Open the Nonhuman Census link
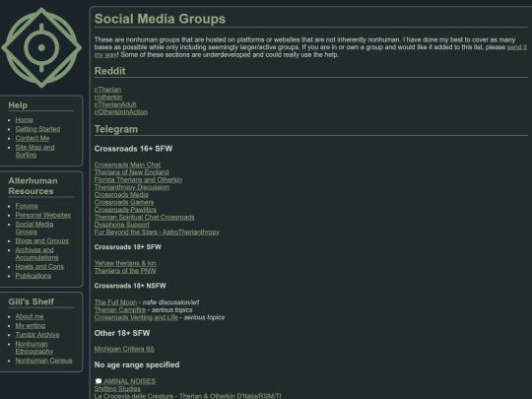The height and width of the screenshot is (399, 532). 43,361
